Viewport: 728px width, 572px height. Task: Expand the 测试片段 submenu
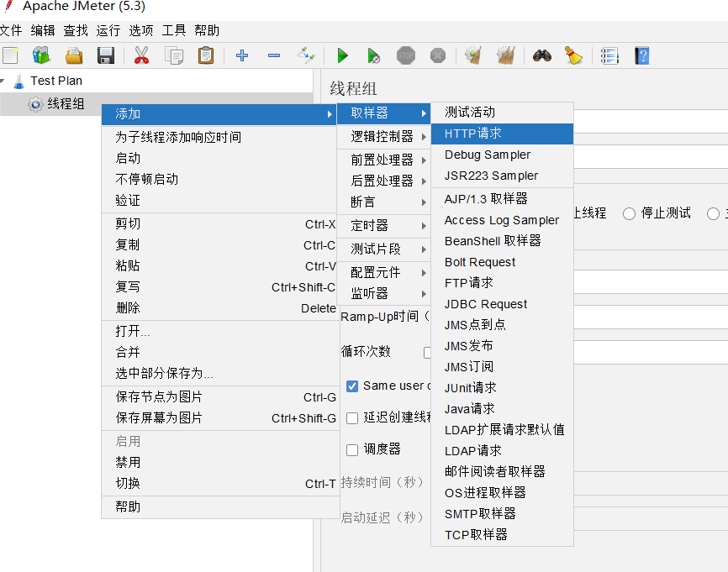tap(384, 249)
